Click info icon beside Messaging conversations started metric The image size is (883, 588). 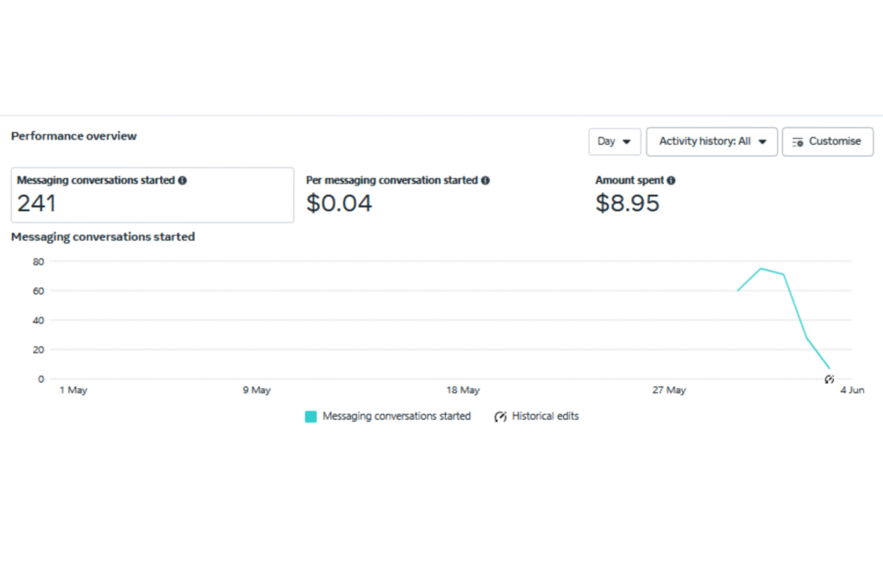point(182,181)
